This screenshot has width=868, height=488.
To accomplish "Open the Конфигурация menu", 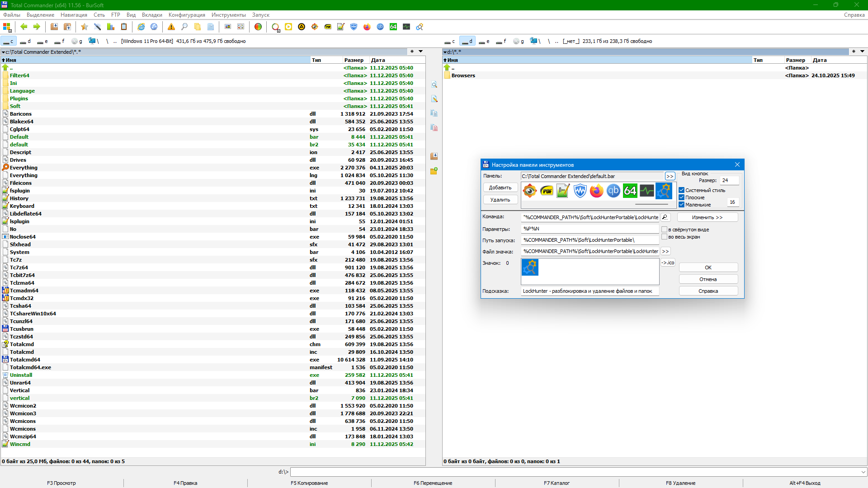I will click(x=187, y=15).
